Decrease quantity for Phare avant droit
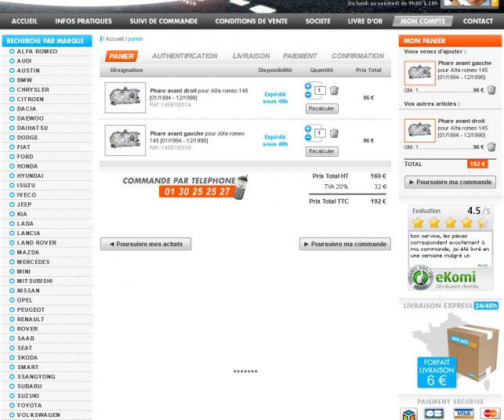 (x=308, y=95)
